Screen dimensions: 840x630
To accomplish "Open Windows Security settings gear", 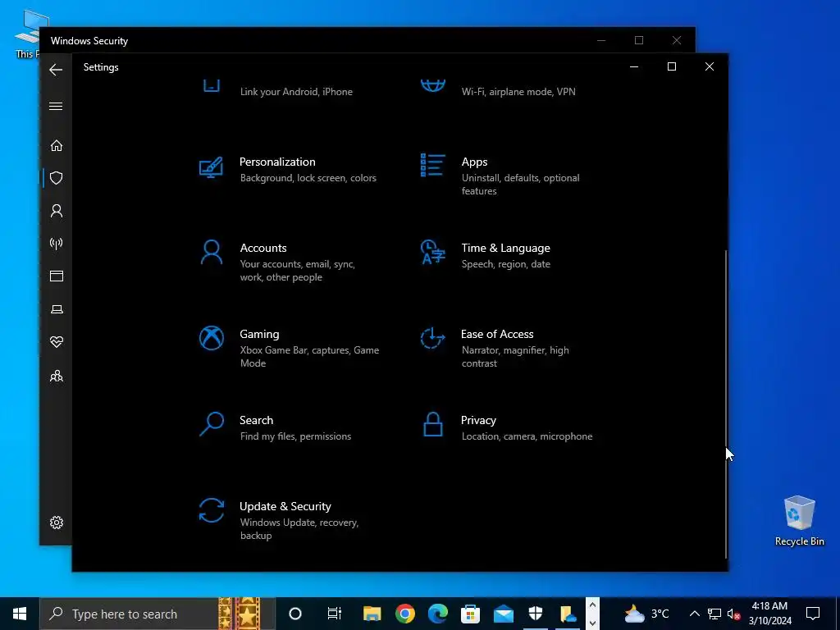I will 57,523.
